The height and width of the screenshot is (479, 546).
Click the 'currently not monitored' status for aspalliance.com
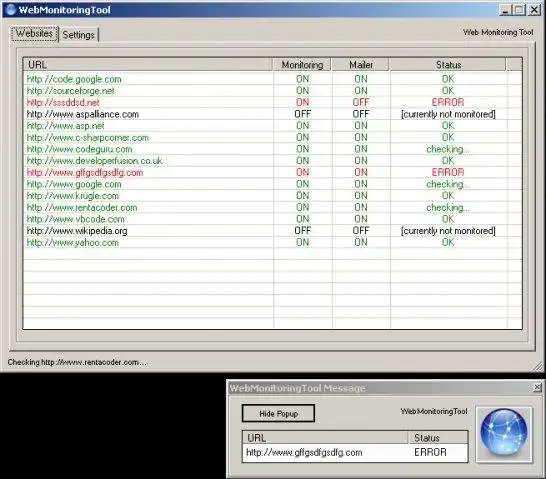[x=448, y=114]
